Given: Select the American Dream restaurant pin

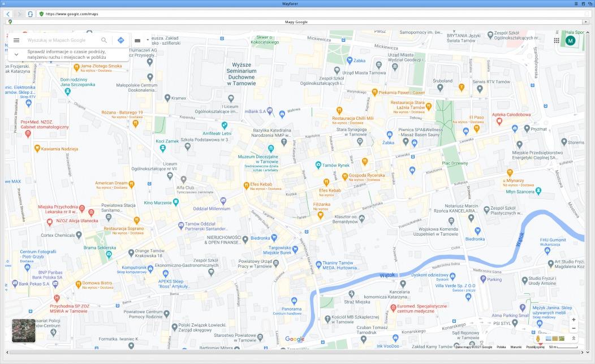Looking at the screenshot, I should click(131, 184).
